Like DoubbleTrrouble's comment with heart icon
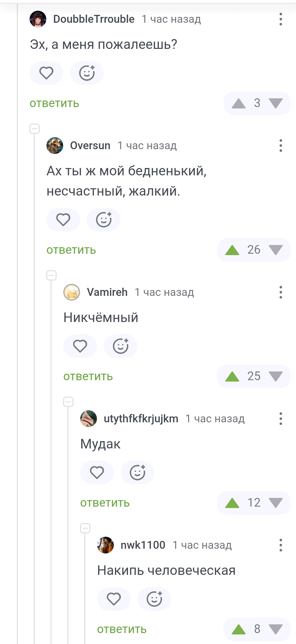The width and height of the screenshot is (296, 644). 46,73
